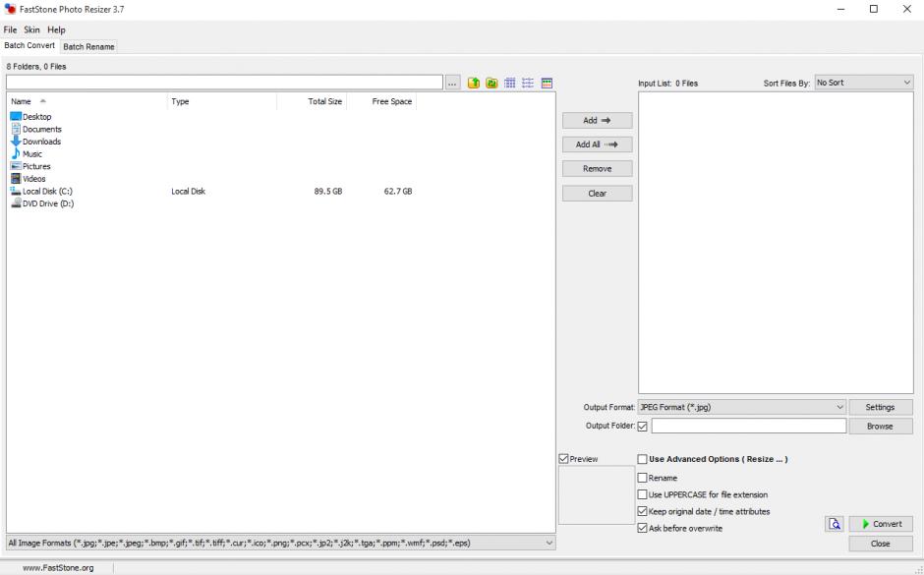
Task: Select the Pictures folder icon
Action: tap(16, 166)
